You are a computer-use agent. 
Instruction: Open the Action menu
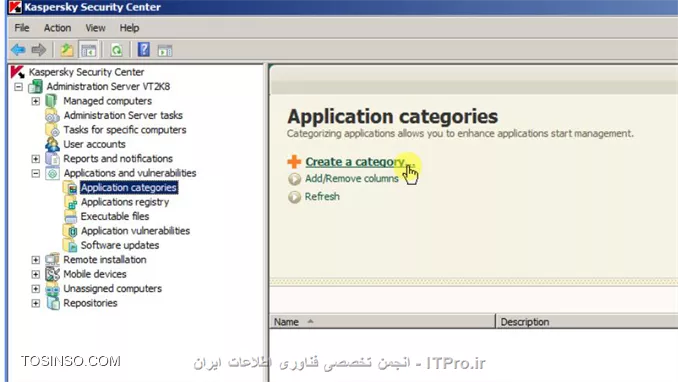pyautogui.click(x=57, y=28)
